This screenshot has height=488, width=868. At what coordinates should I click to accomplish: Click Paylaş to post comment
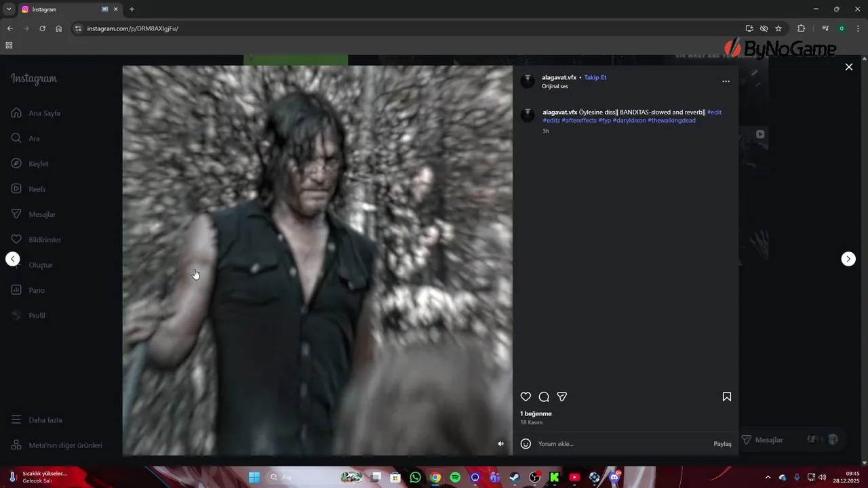click(722, 444)
